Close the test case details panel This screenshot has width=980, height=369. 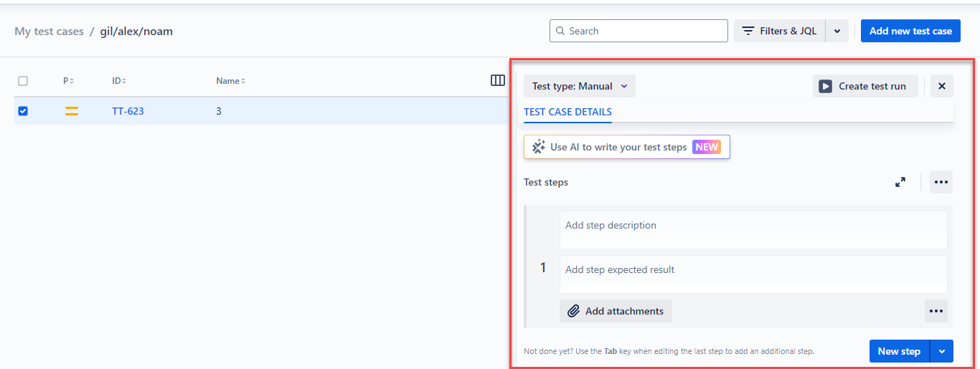[942, 86]
